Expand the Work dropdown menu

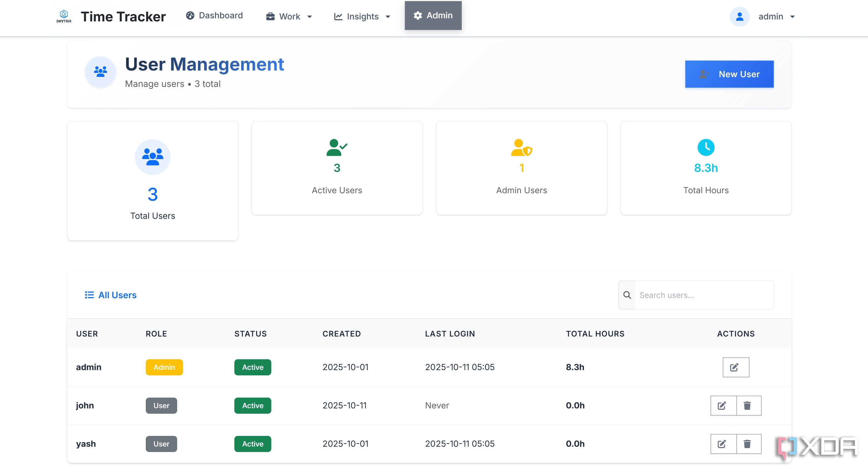click(289, 16)
